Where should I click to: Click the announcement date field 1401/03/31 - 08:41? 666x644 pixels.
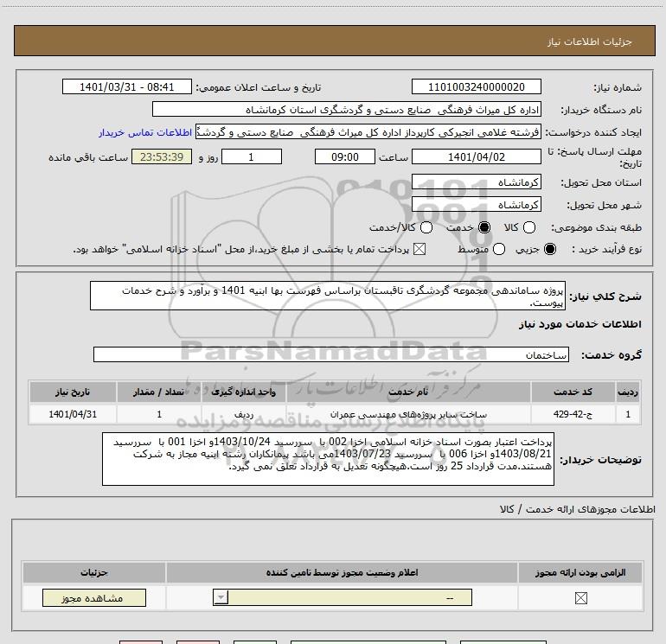click(x=126, y=87)
